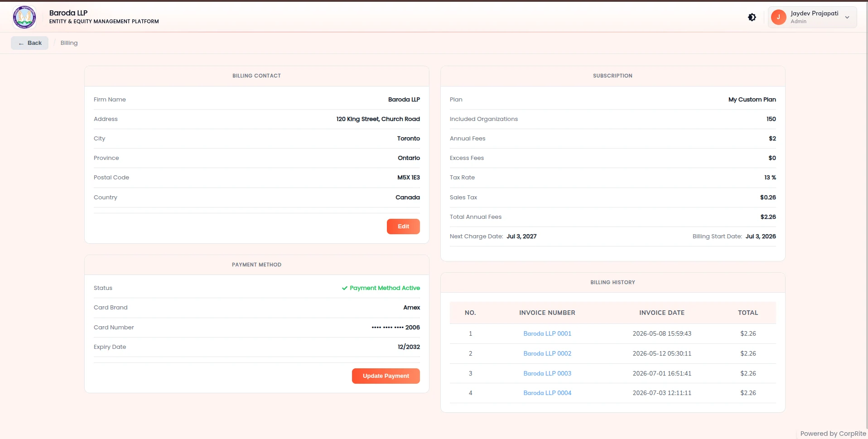Click invoice date 2026-05-12 05:30:11

point(662,353)
